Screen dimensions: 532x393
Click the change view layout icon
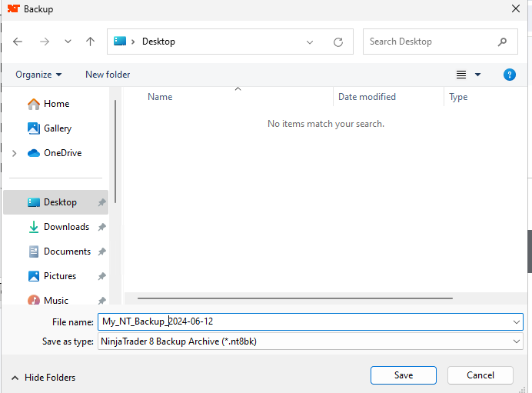point(461,75)
